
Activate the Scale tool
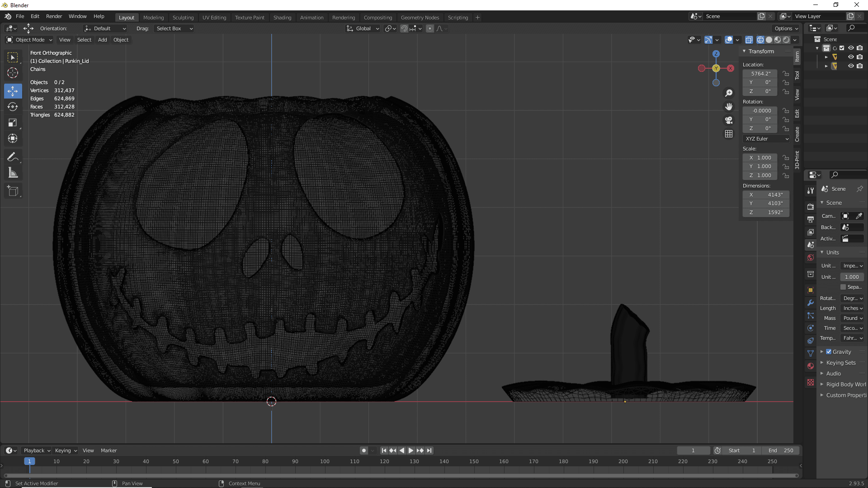click(x=13, y=122)
